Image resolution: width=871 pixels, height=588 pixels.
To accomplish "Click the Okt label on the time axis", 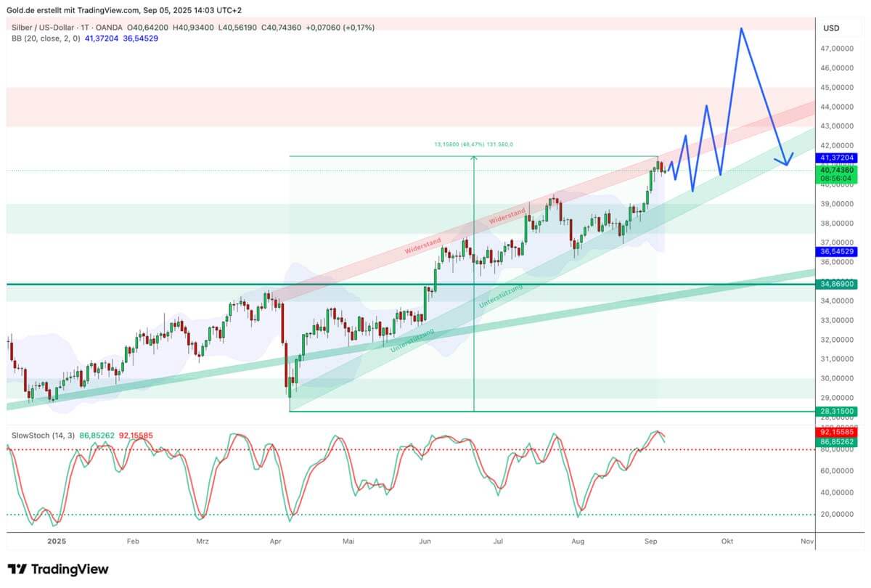I will tap(727, 541).
